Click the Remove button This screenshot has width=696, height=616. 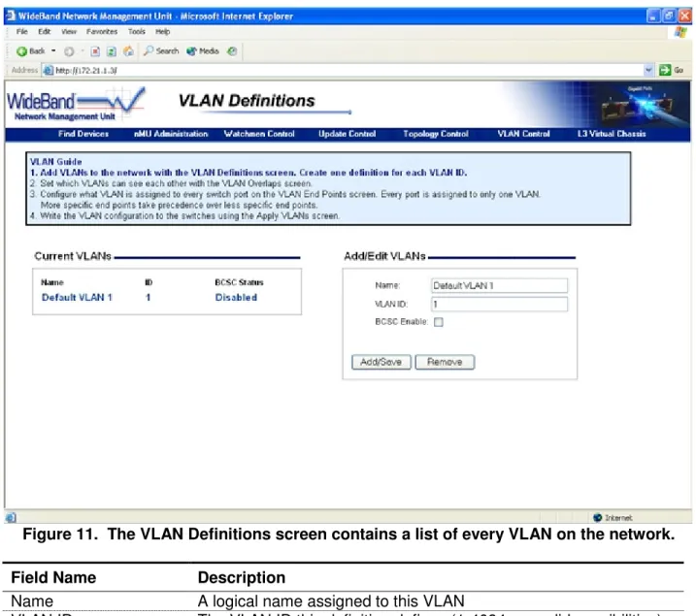point(445,363)
